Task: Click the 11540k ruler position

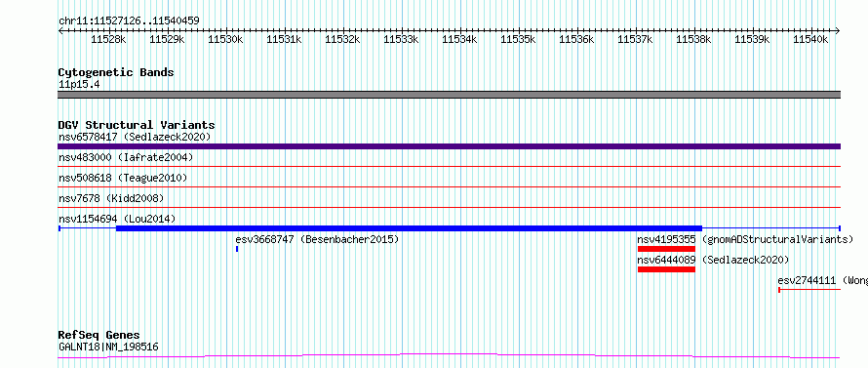Action: 811,39
